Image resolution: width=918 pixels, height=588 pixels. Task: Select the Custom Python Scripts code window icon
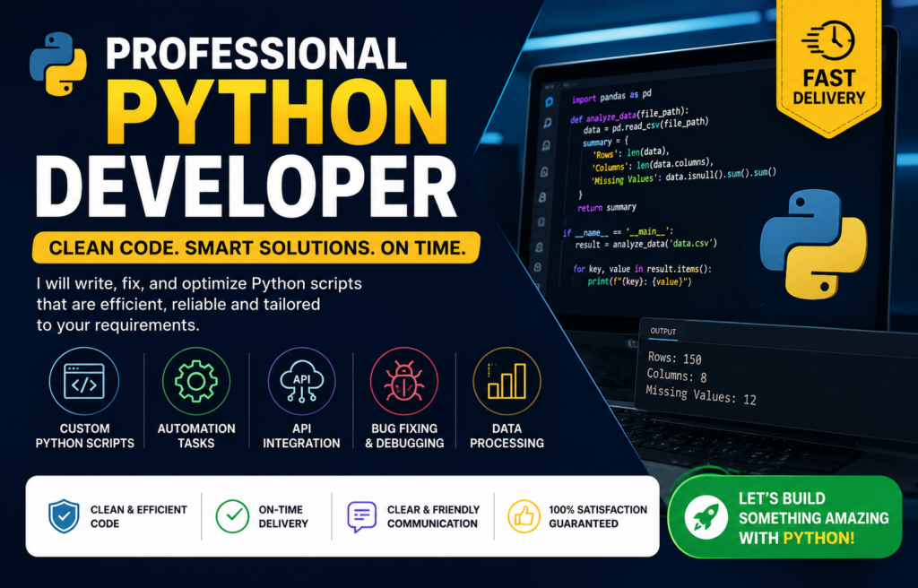[84, 381]
